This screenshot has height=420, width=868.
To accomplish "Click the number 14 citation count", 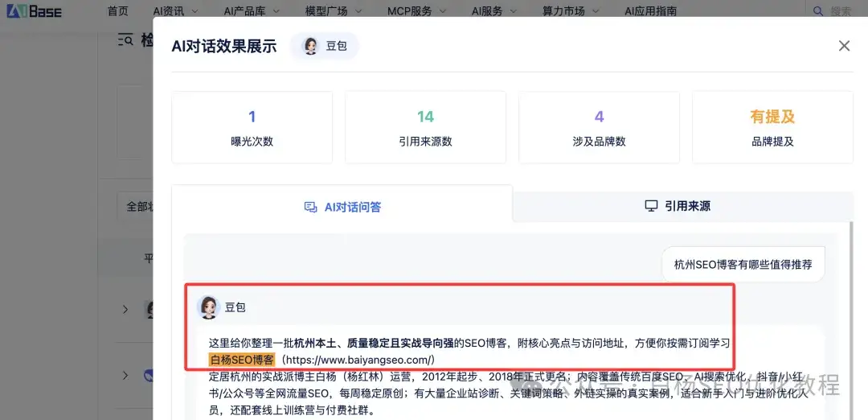I will [425, 117].
